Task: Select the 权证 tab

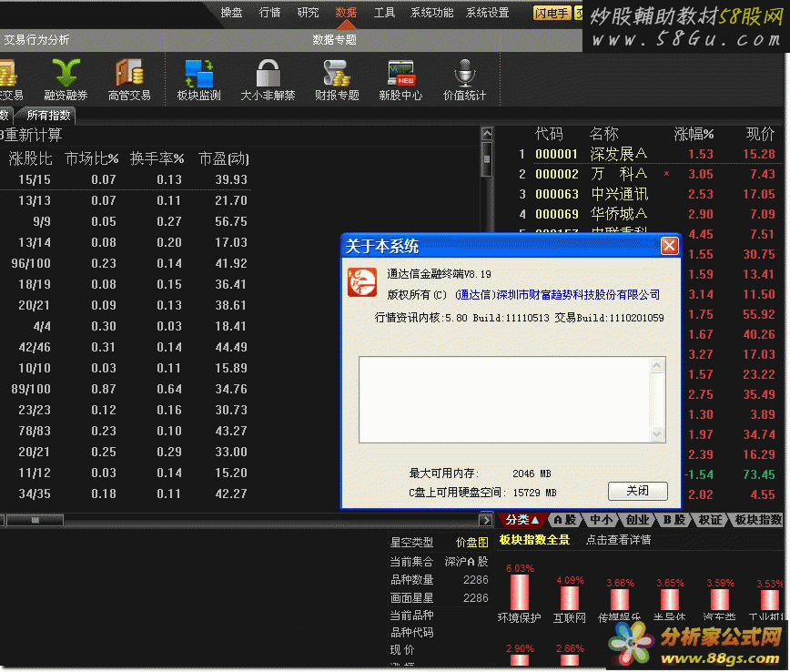Action: click(x=711, y=520)
